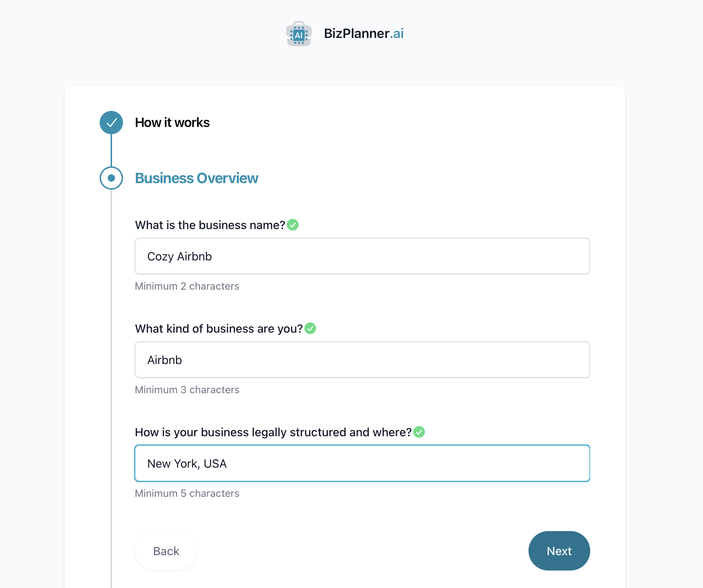This screenshot has width=703, height=588.
Task: Click the New York, USA input field
Action: 362,463
